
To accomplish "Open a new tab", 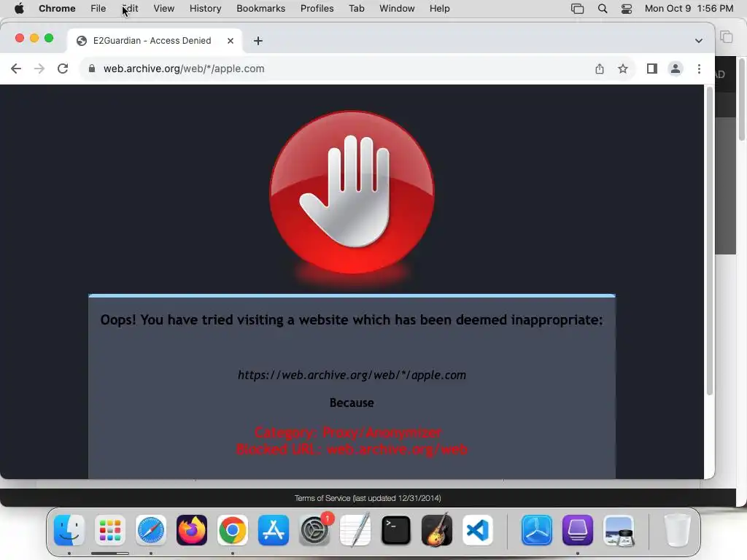I will point(258,41).
